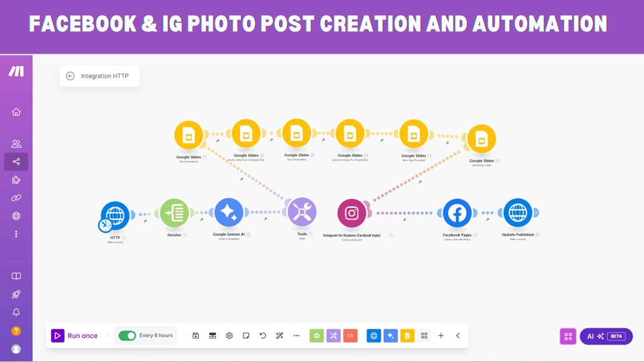Click the Undo arrow in the toolbar

[263, 335]
